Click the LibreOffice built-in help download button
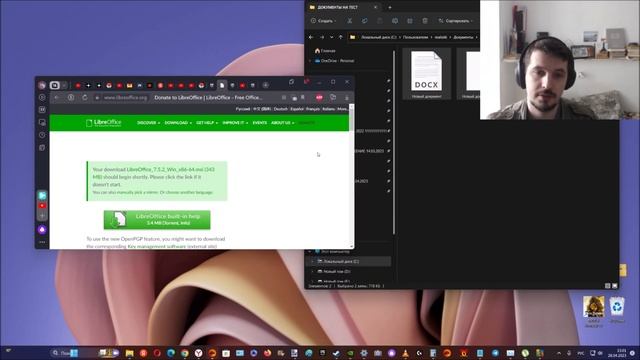This screenshot has width=640, height=360. 157,220
